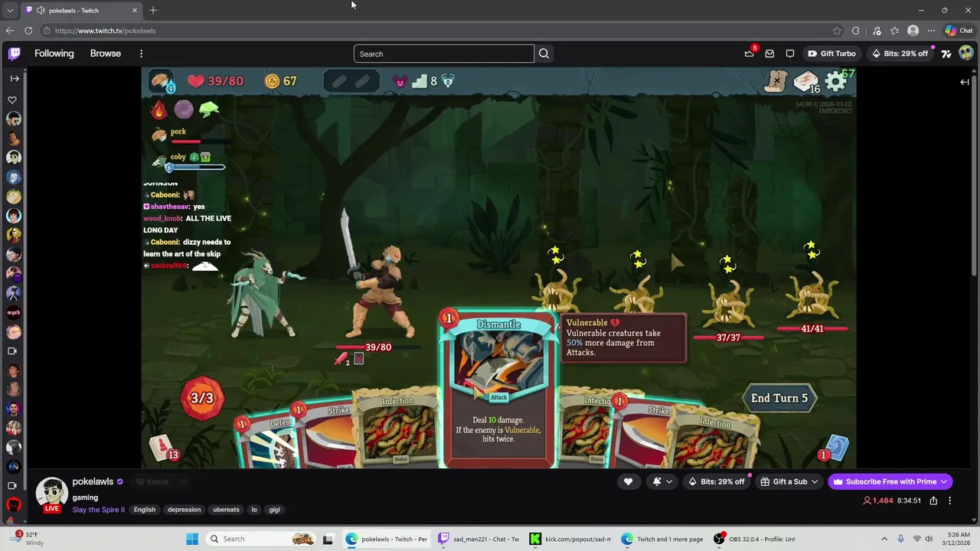This screenshot has height=551, width=980.
Task: Open browser settings and more ellipsis
Action: click(931, 31)
